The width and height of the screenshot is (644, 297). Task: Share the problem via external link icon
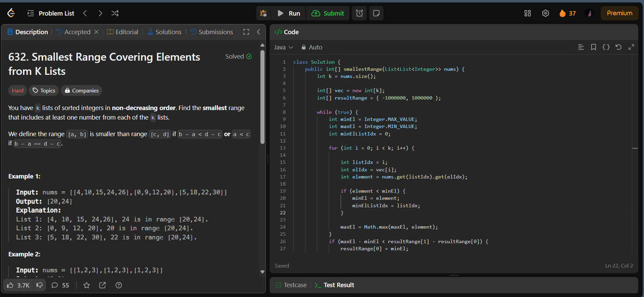click(103, 285)
